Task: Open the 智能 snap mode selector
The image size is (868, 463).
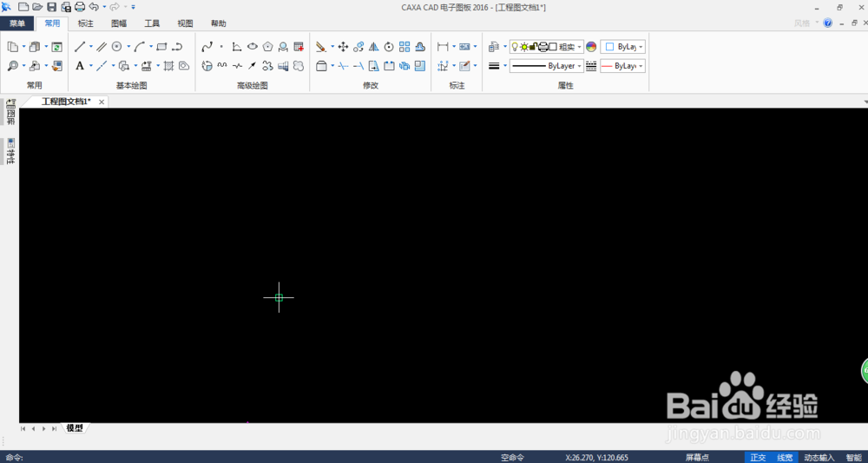Action: (853, 458)
